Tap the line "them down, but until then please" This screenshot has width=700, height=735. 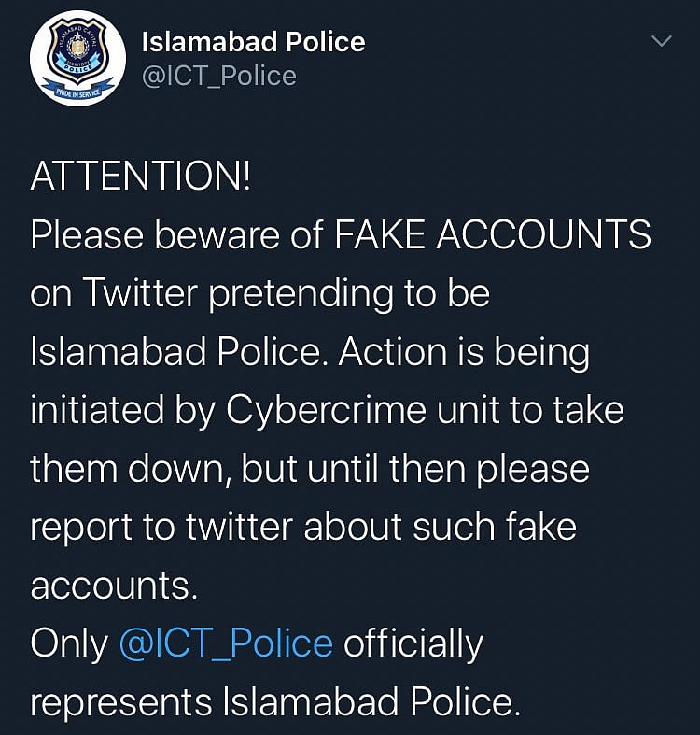(x=309, y=469)
